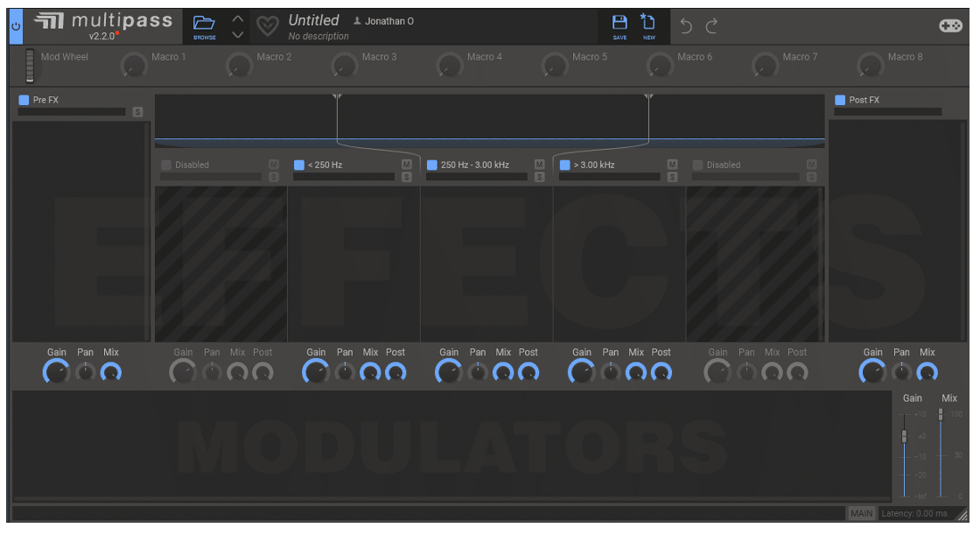The image size is (980, 535).
Task: Open the MIDI controller mapping icon
Action: pyautogui.click(x=951, y=25)
